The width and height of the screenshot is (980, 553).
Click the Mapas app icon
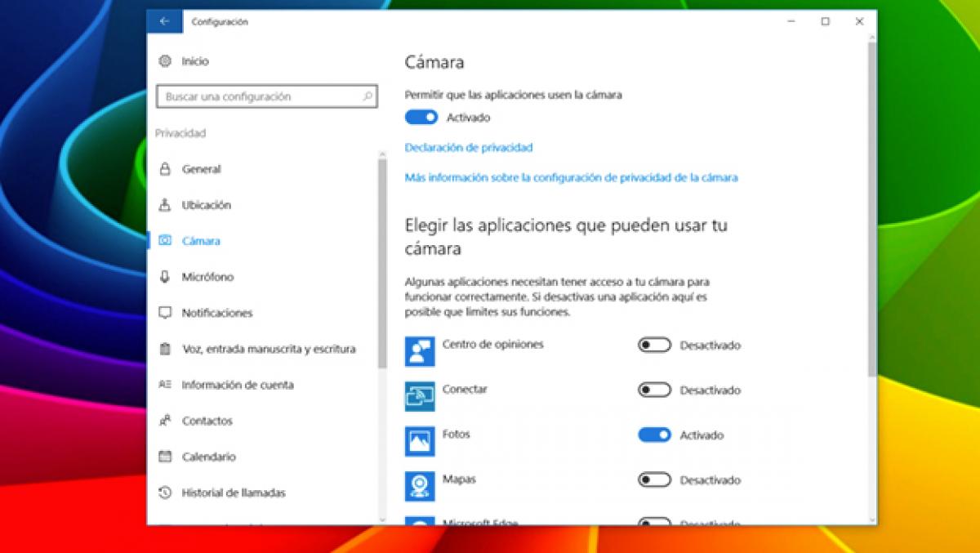420,486
